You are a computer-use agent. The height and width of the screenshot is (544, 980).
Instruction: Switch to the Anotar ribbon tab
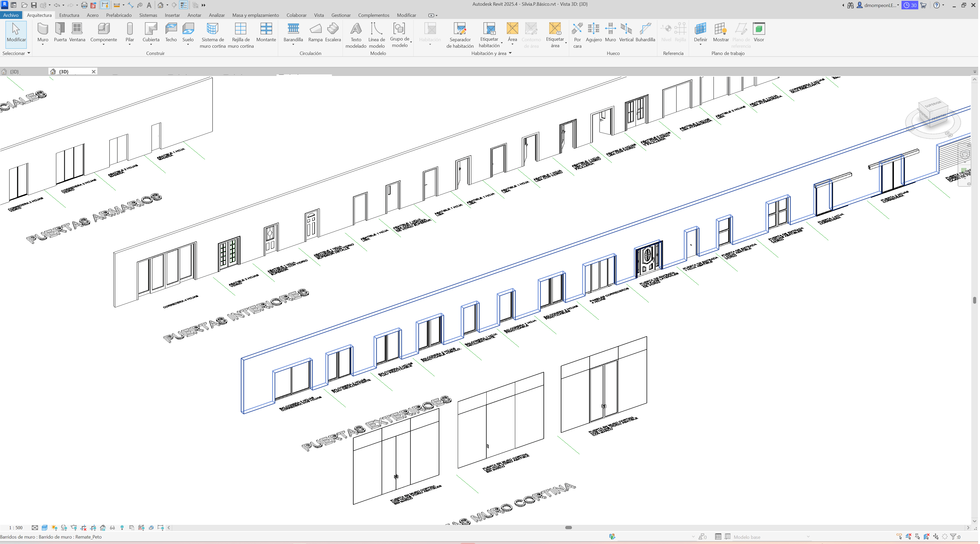point(194,15)
